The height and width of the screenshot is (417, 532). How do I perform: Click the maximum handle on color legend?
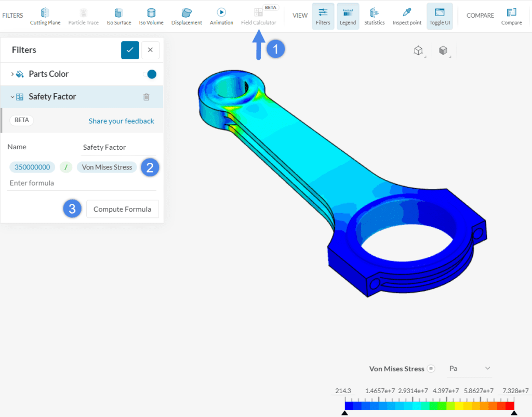(514, 413)
